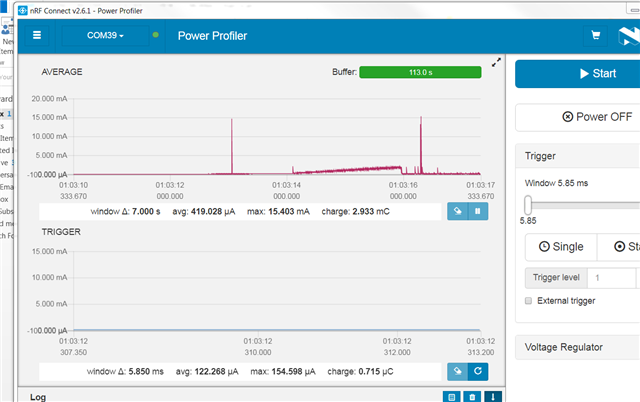Click the Average window Δ 7.000 s value
The width and height of the screenshot is (640, 402).
click(x=125, y=211)
